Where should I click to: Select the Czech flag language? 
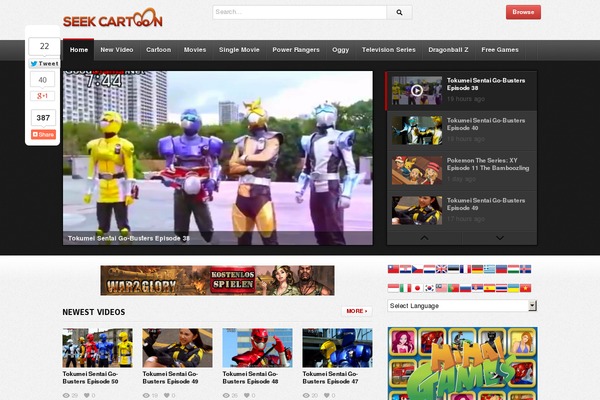click(x=417, y=269)
